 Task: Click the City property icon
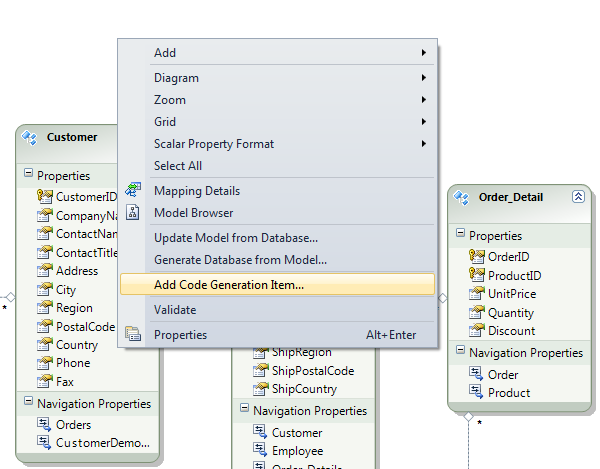(45, 289)
